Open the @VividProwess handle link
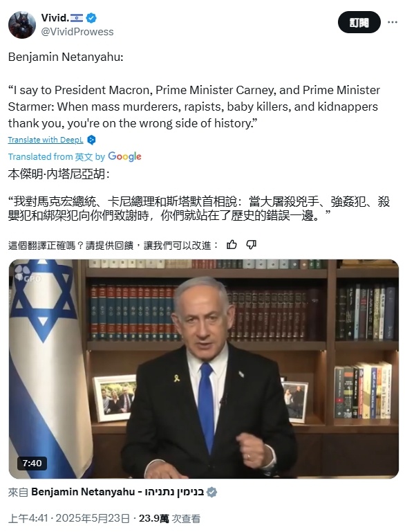 77,32
